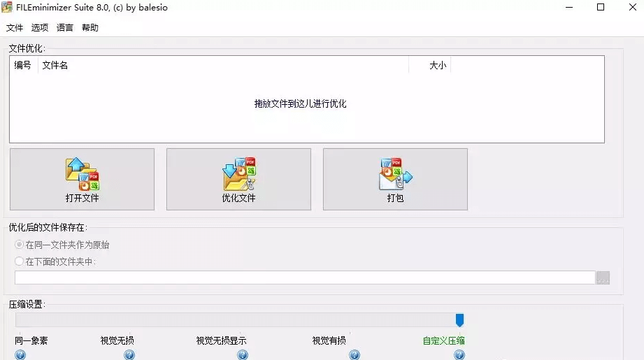Click the browse folder '...' button

603,278
